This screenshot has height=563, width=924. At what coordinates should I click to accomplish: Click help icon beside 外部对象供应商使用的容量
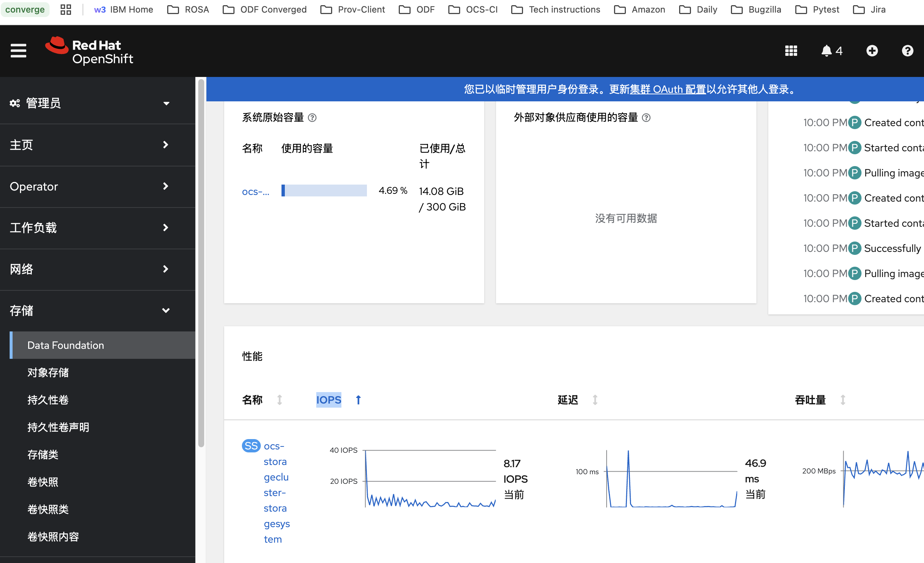pyautogui.click(x=646, y=118)
